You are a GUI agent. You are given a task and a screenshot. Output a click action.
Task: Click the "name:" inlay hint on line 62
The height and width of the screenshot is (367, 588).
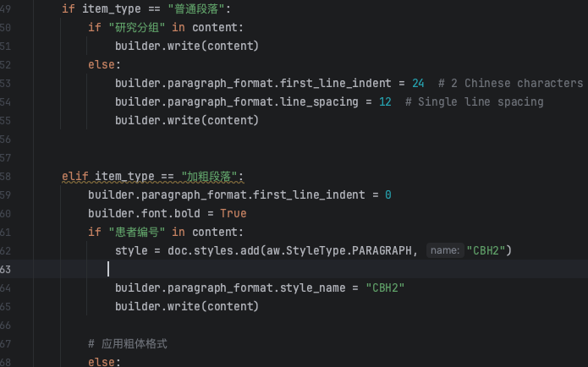click(445, 250)
